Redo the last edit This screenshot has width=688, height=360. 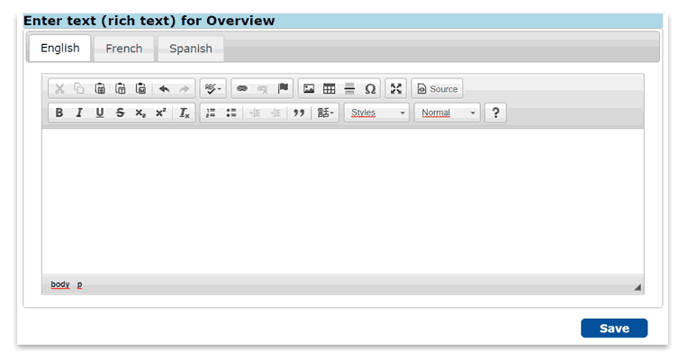[184, 89]
